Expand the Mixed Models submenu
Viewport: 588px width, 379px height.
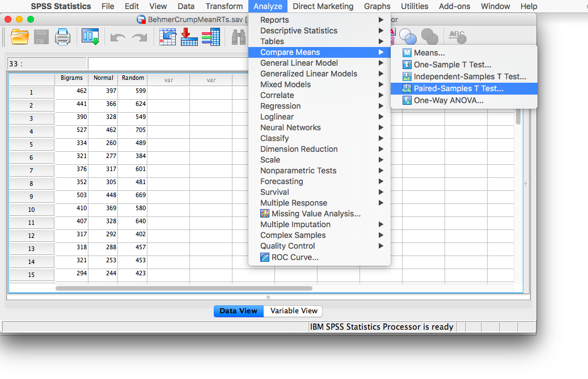(x=319, y=84)
